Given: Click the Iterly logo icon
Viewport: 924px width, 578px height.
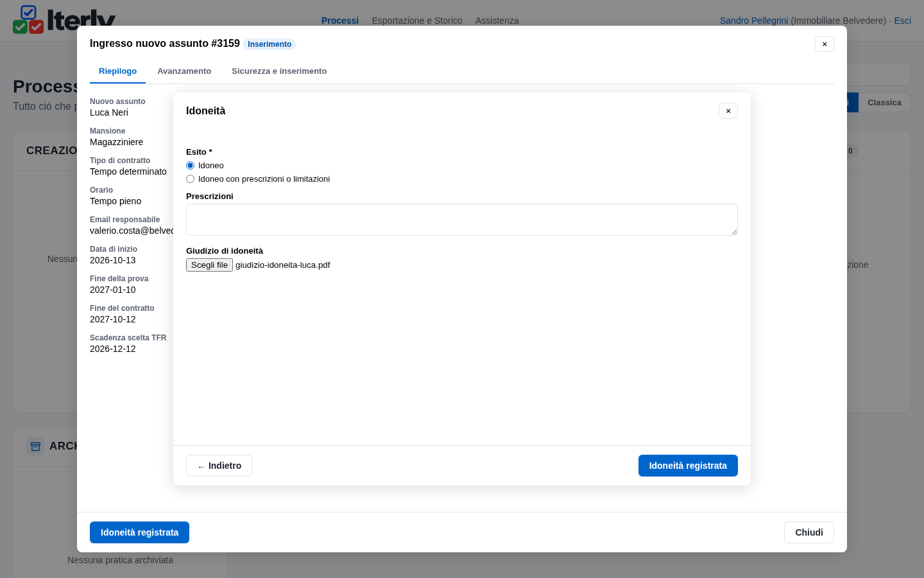Looking at the screenshot, I should (28, 19).
